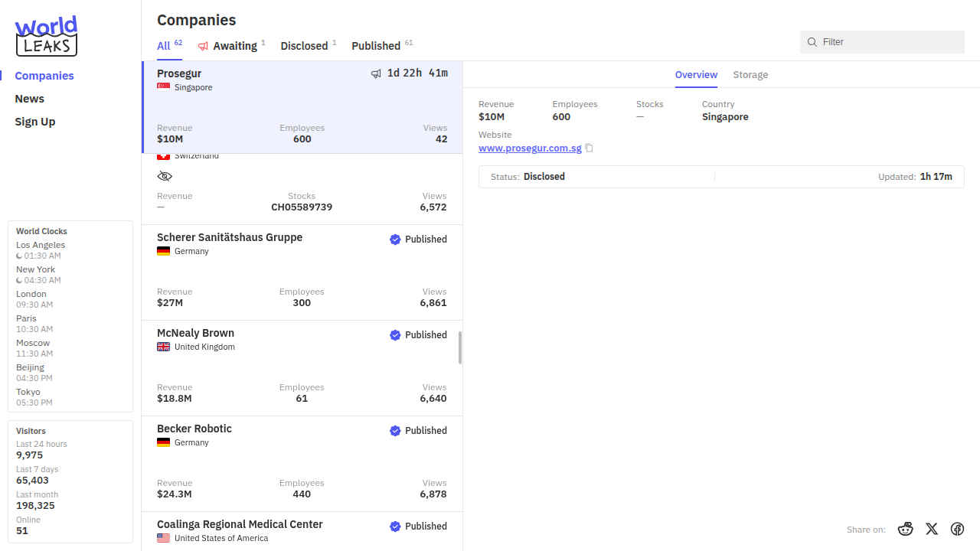Screen dimensions: 980x551
Task: Click the Revenue $18.8M value
Action: (175, 399)
